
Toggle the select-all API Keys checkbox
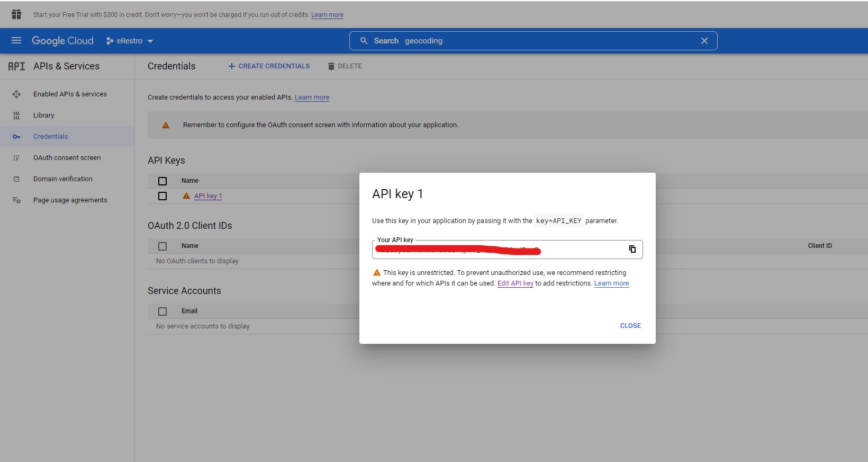click(162, 181)
